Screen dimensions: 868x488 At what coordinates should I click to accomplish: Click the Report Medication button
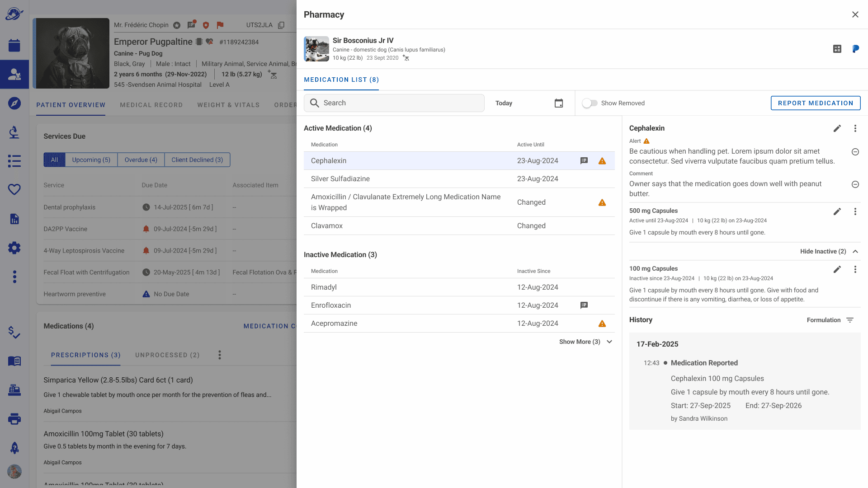[815, 103]
